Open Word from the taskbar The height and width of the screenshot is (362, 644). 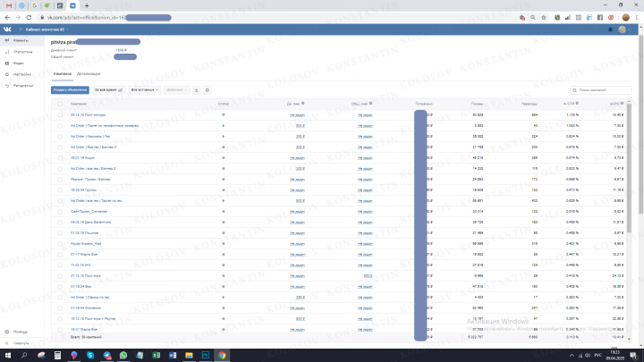[173, 355]
